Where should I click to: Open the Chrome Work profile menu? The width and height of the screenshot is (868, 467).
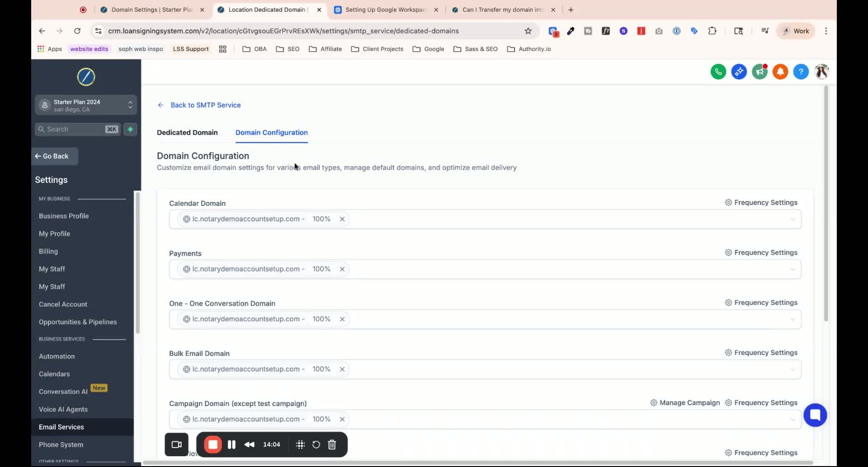796,31
